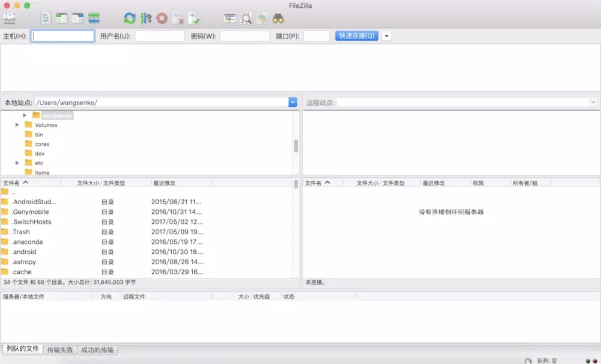Select the .AndroidStud... directory row

[x=146, y=202]
